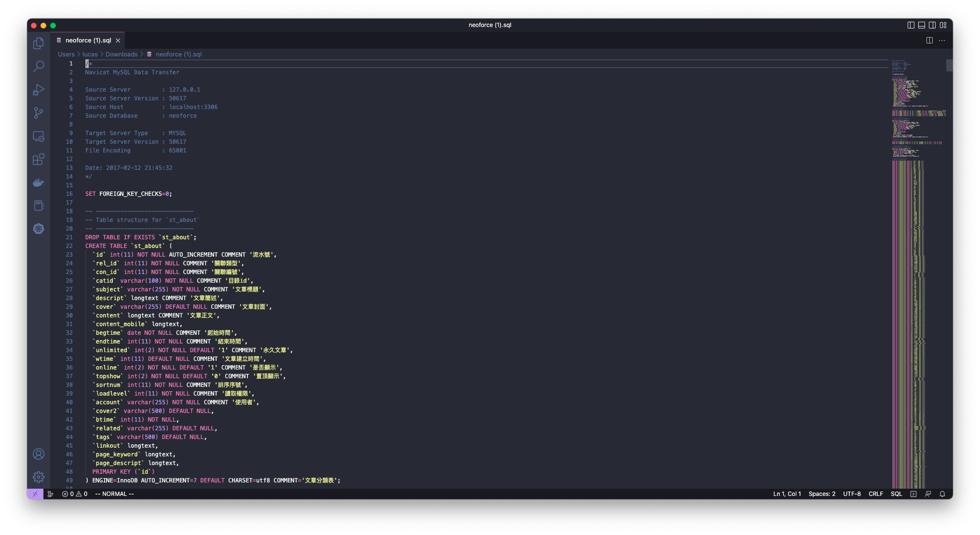Open the Run and Debug view
The image size is (980, 535).
[x=39, y=90]
